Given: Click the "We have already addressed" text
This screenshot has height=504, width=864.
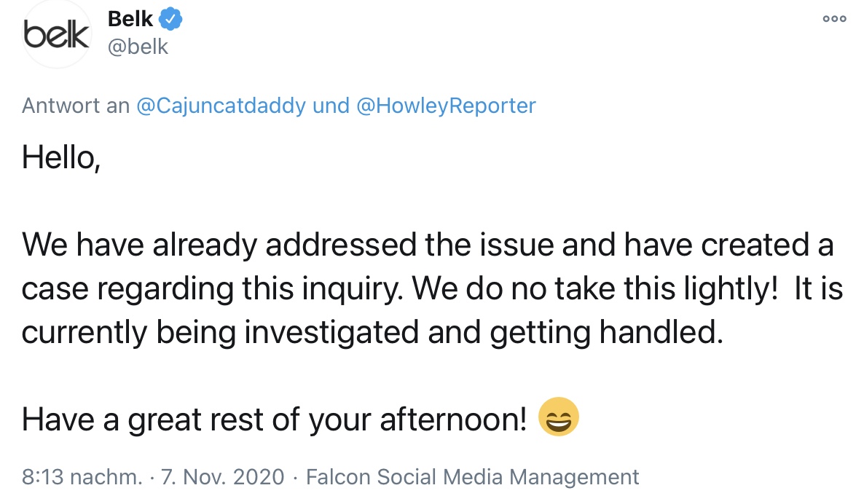Looking at the screenshot, I should point(220,245).
